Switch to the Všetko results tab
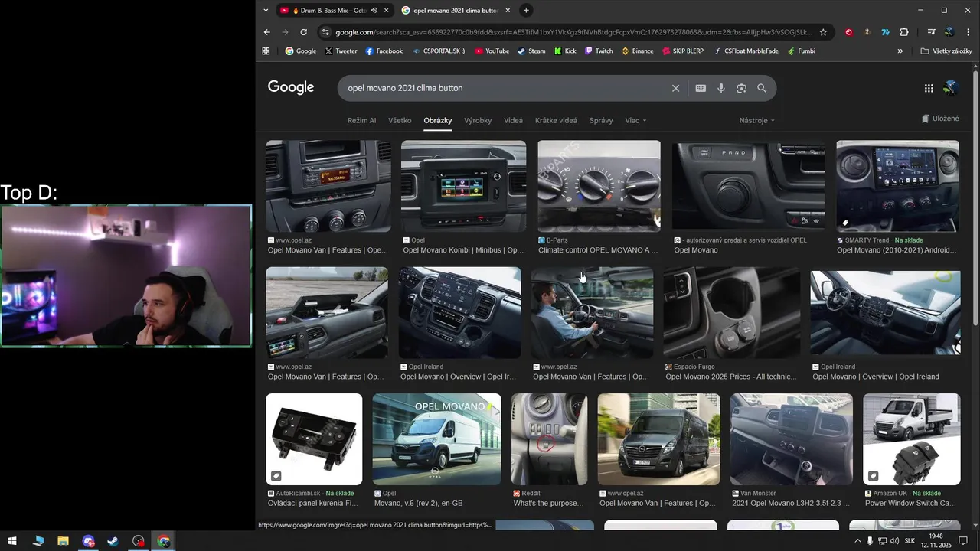The image size is (980, 551). [400, 121]
